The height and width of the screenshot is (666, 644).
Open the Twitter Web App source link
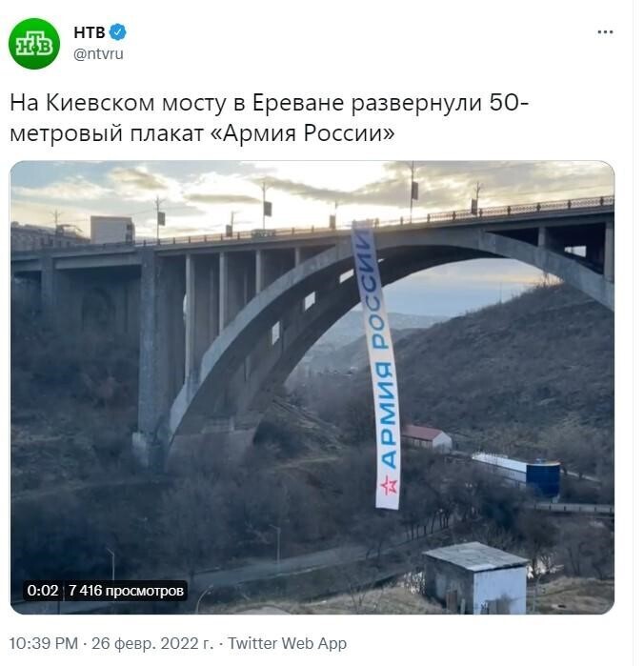(287, 643)
